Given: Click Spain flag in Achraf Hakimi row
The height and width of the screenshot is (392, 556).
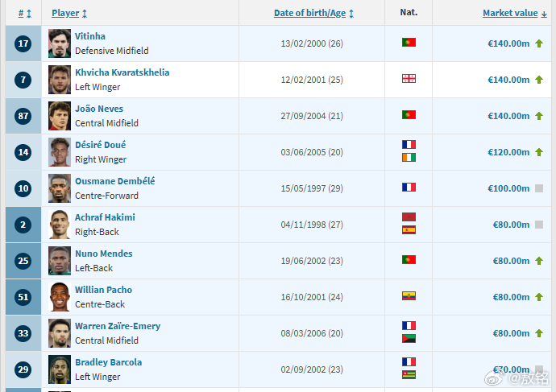Looking at the screenshot, I should [x=409, y=230].
